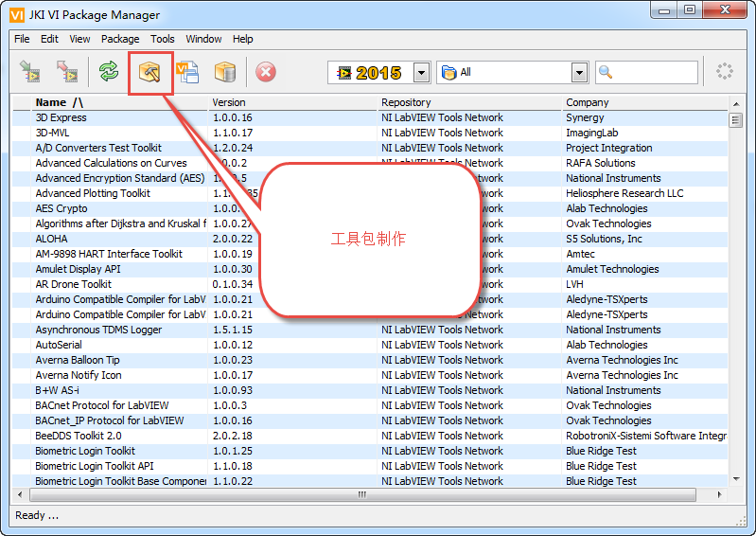Click the horizontal scrollbar left arrow

20,494
